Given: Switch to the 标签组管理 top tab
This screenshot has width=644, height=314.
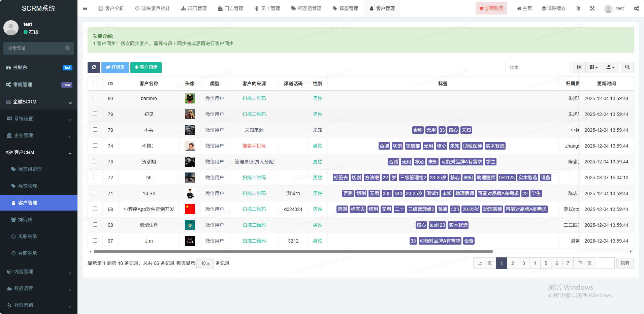Looking at the screenshot, I should pos(306,8).
